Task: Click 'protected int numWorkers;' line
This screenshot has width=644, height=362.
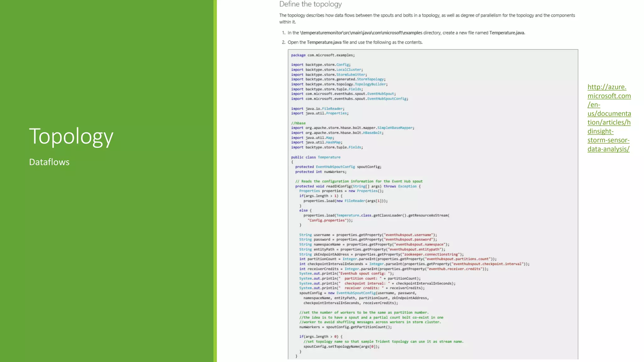Action: tap(321, 172)
